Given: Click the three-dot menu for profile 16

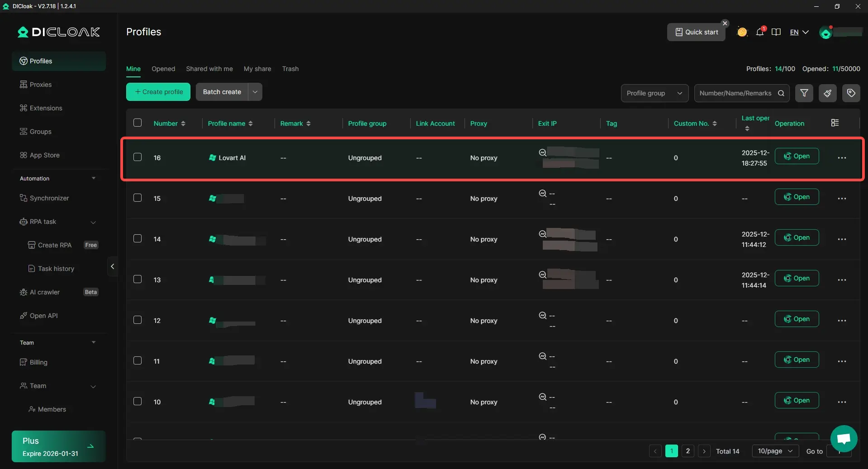Looking at the screenshot, I should pyautogui.click(x=841, y=158).
